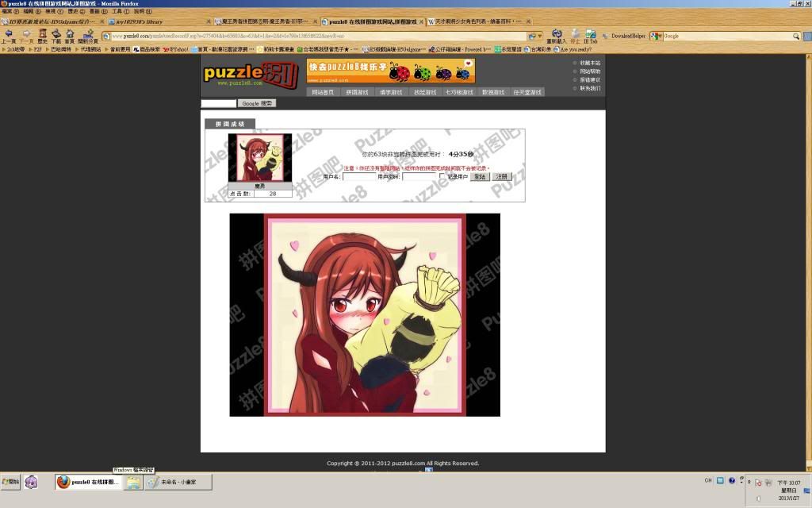
Task: Open 网站首页 in the puzzle8 nav
Action: tap(323, 92)
